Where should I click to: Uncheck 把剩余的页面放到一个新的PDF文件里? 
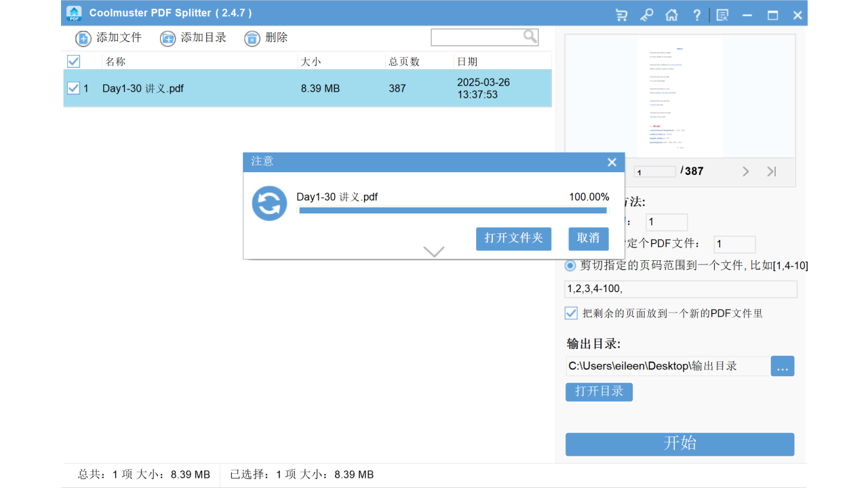click(x=570, y=312)
